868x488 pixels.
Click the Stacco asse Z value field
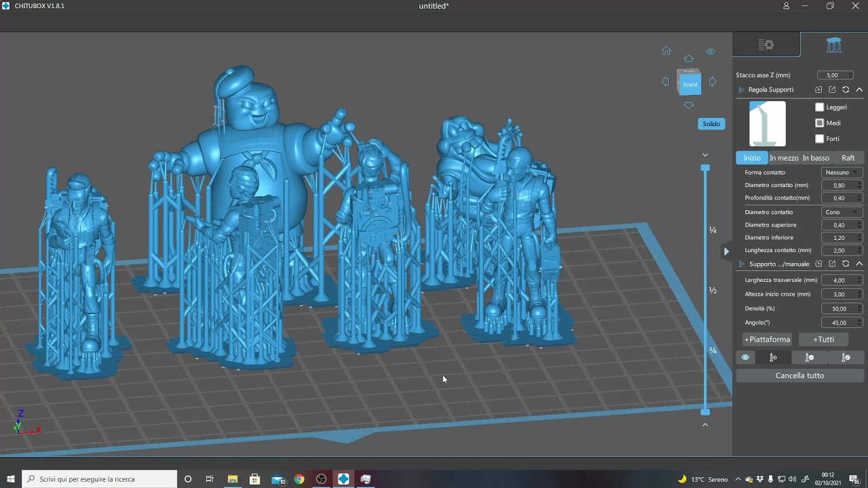coord(835,75)
